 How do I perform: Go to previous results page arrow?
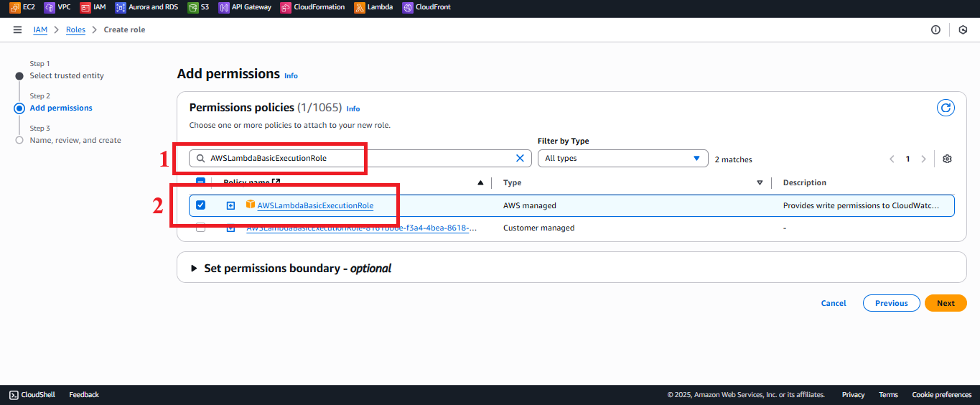pyautogui.click(x=892, y=159)
